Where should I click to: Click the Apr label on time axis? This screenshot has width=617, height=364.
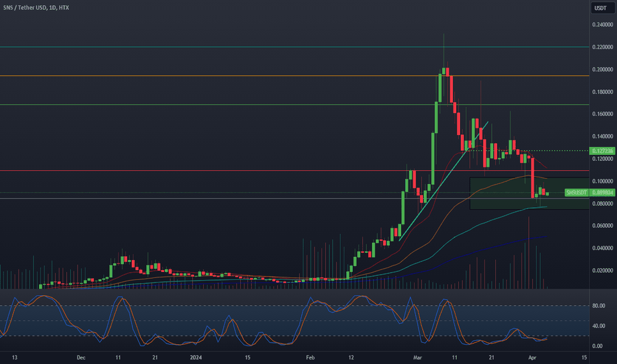(532, 357)
